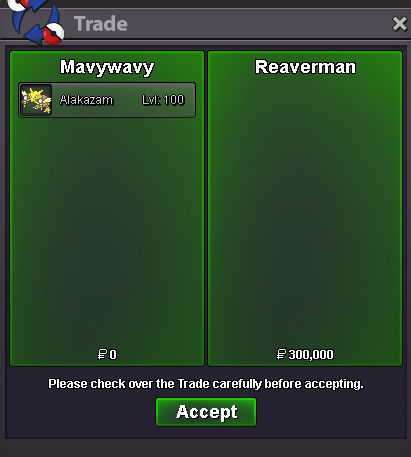Click the Lvl: 100 level label

163,100
